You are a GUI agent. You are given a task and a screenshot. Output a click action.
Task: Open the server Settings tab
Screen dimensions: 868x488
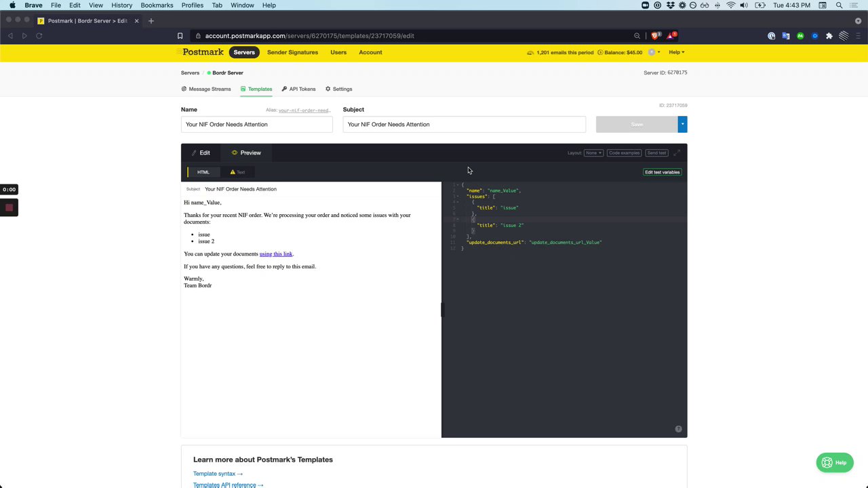pyautogui.click(x=338, y=89)
